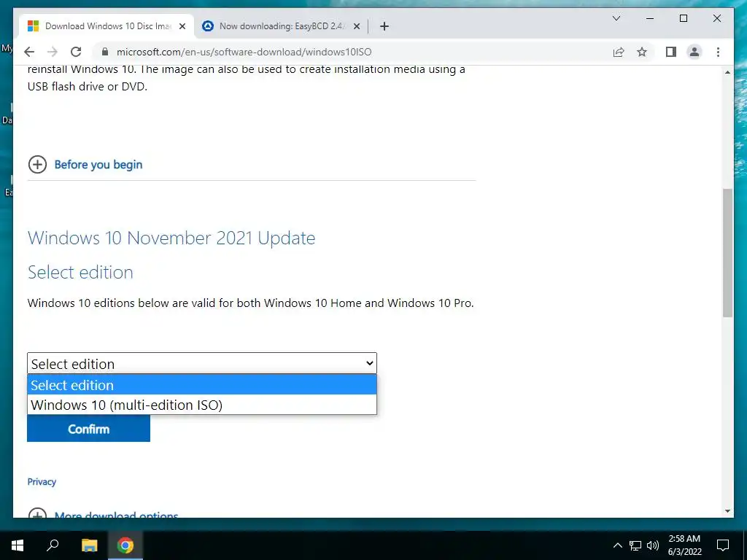
Task: Close the Download Windows 10 Disc Image tab
Action: point(182,26)
